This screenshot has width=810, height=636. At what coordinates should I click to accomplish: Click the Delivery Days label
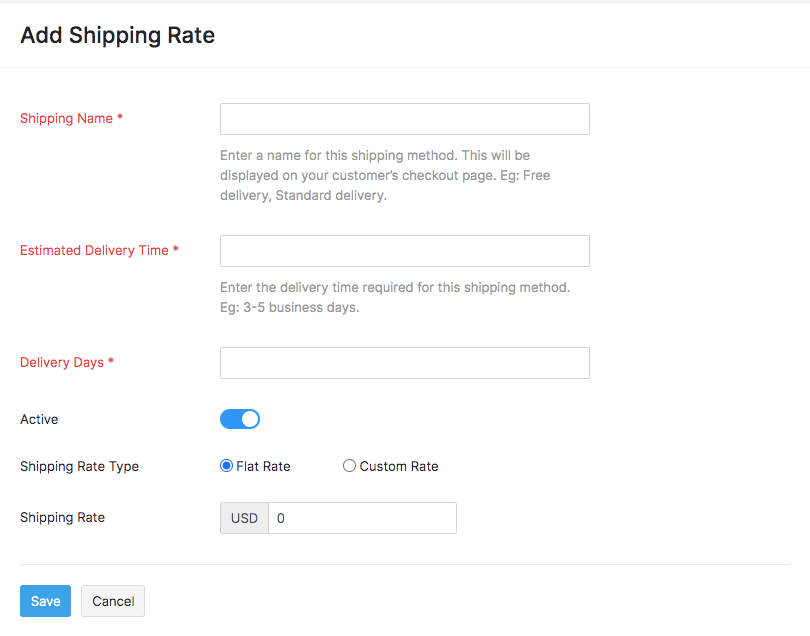tap(61, 362)
